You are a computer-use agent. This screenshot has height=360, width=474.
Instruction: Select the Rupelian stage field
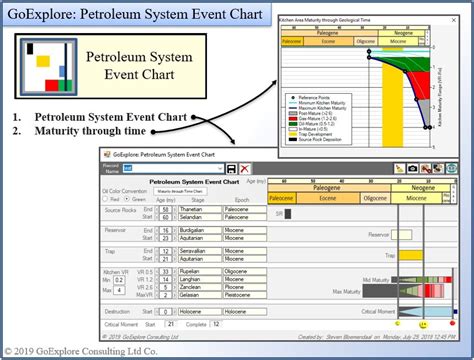click(x=200, y=271)
